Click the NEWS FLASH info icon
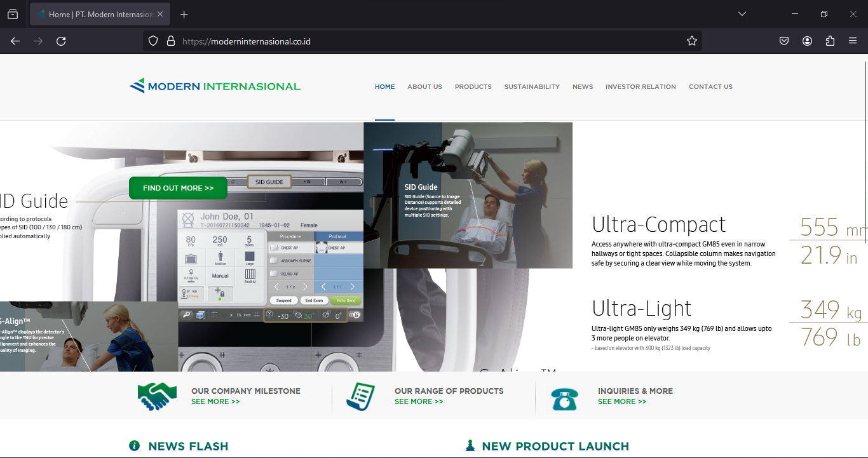Image resolution: width=868 pixels, height=458 pixels. 134,446
